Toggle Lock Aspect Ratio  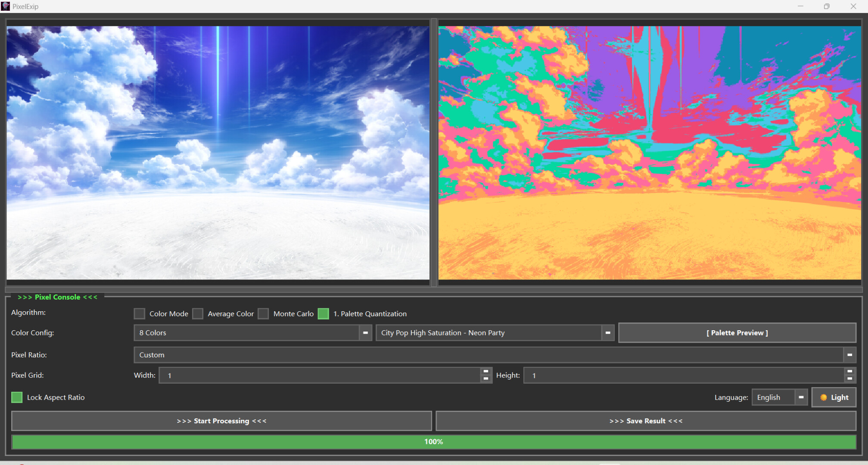tap(17, 397)
